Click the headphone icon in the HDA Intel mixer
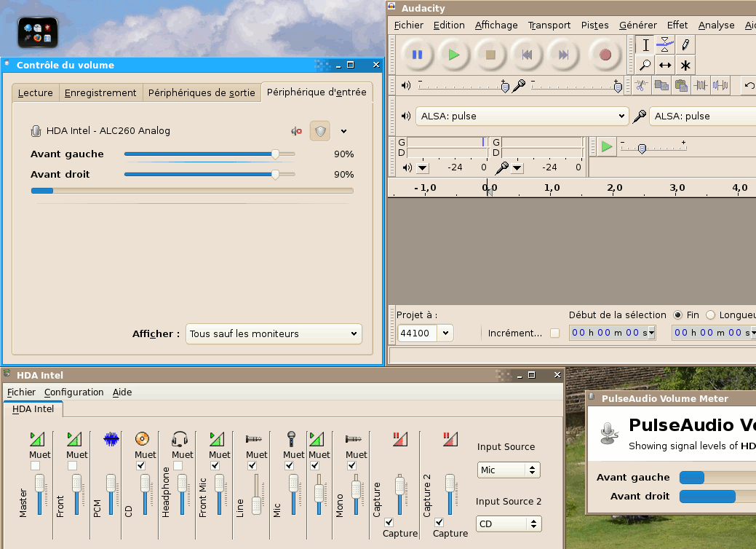This screenshot has width=756, height=549. point(180,439)
